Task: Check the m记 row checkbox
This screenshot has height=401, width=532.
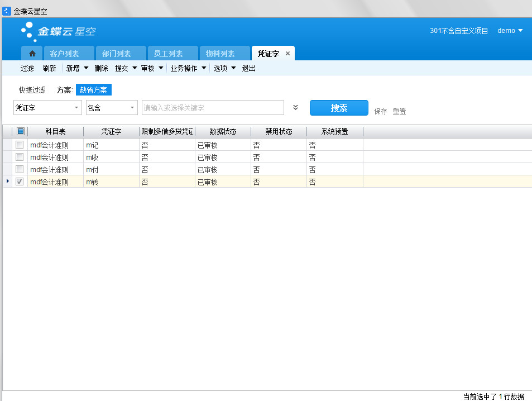Action: [x=20, y=145]
